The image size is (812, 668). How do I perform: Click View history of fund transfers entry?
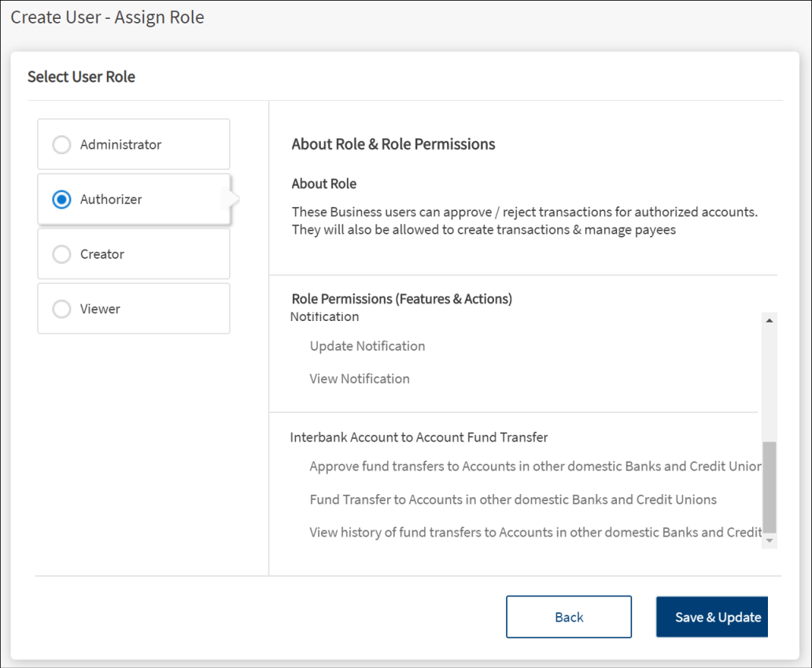point(535,533)
